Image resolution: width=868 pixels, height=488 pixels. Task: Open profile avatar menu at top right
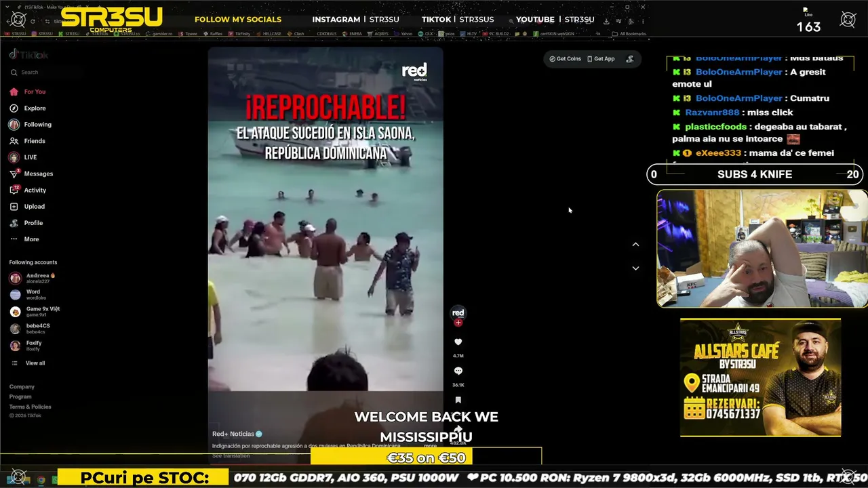click(x=630, y=59)
